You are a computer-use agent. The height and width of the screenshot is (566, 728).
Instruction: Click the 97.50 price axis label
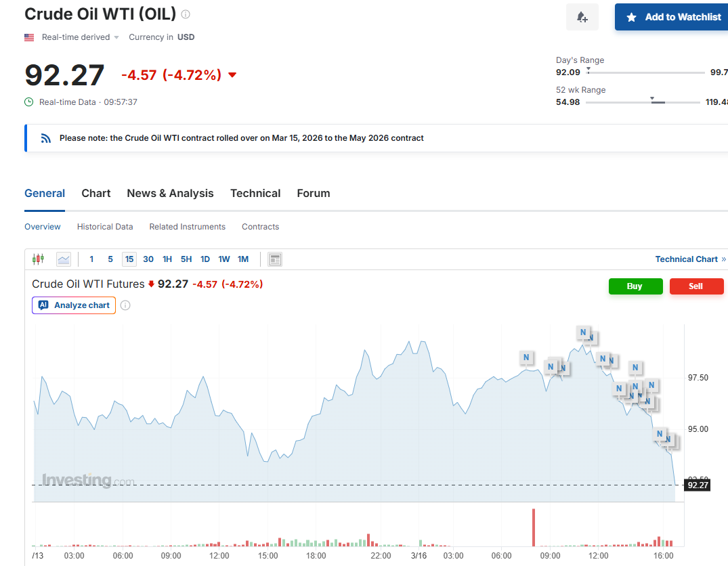point(698,378)
